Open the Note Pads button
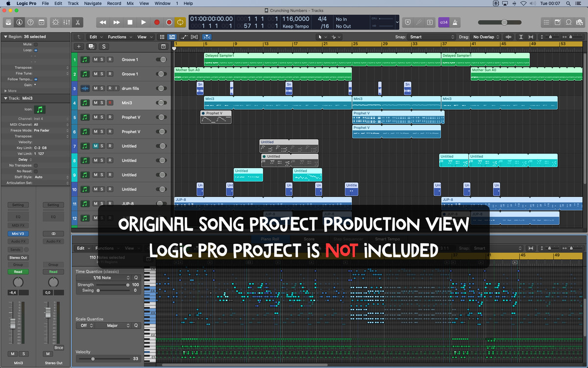The height and width of the screenshot is (368, 588). click(558, 22)
